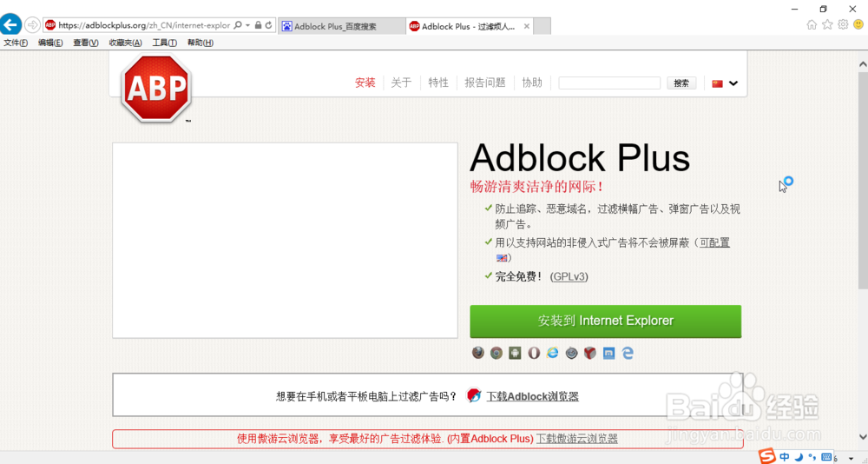Screen dimensions: 868x464
Task: Click 安装到 Internet Explorer green button
Action: coord(606,321)
